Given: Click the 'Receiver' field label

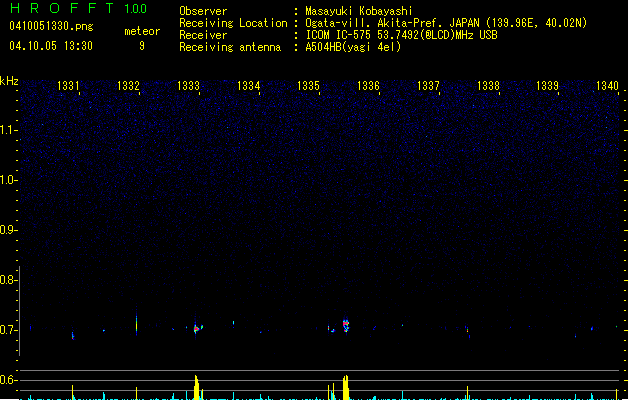Looking at the screenshot, I should click(203, 35).
